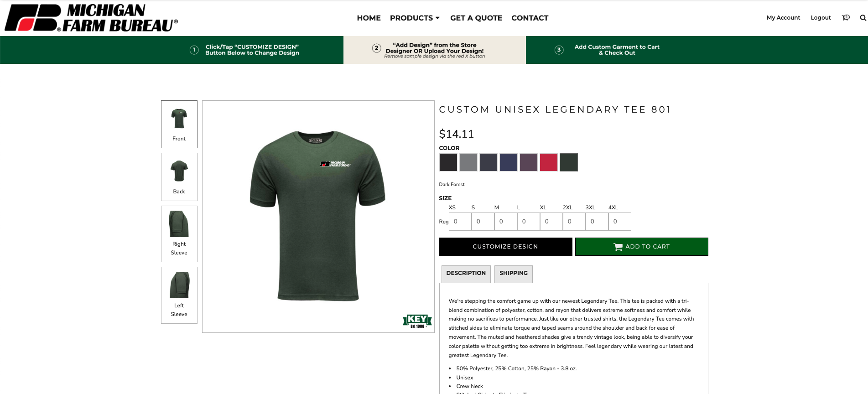Open the shopping cart icon
868x394 pixels.
pos(846,18)
